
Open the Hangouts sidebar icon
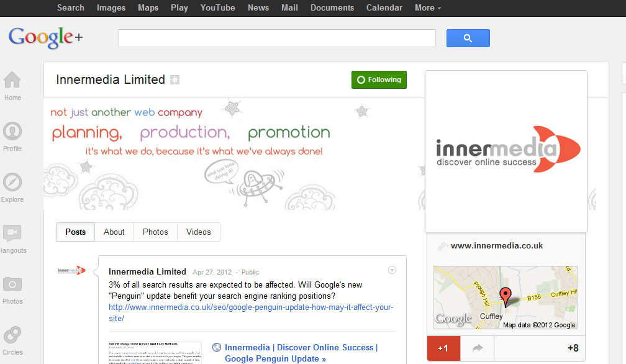point(12,233)
